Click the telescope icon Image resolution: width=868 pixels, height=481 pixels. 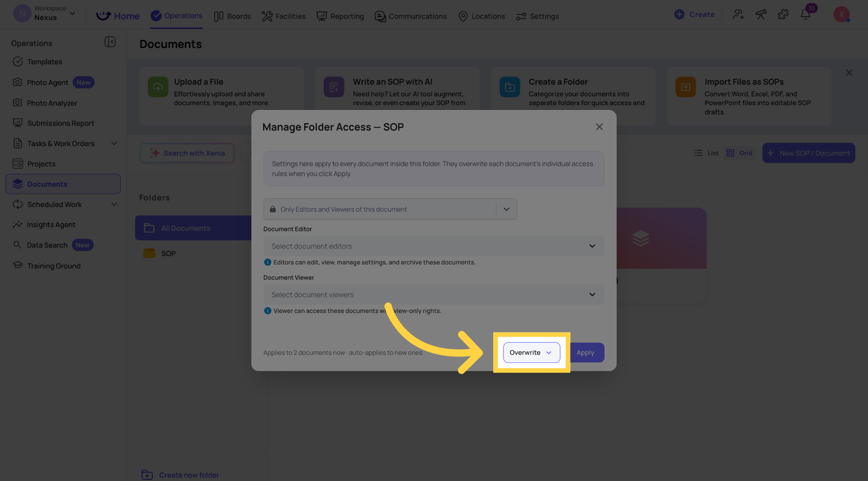(x=761, y=14)
